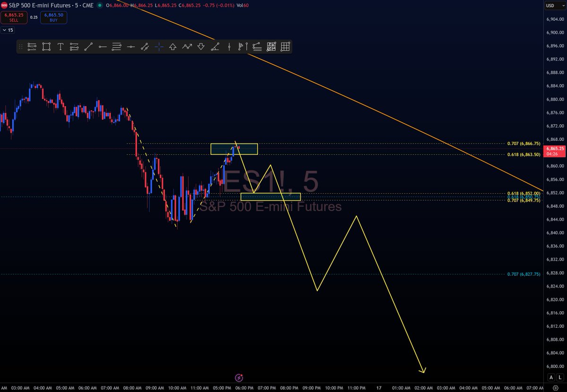Select the grid square tool at toolbar end
Viewport: 567px width, 392px height.
[285, 46]
